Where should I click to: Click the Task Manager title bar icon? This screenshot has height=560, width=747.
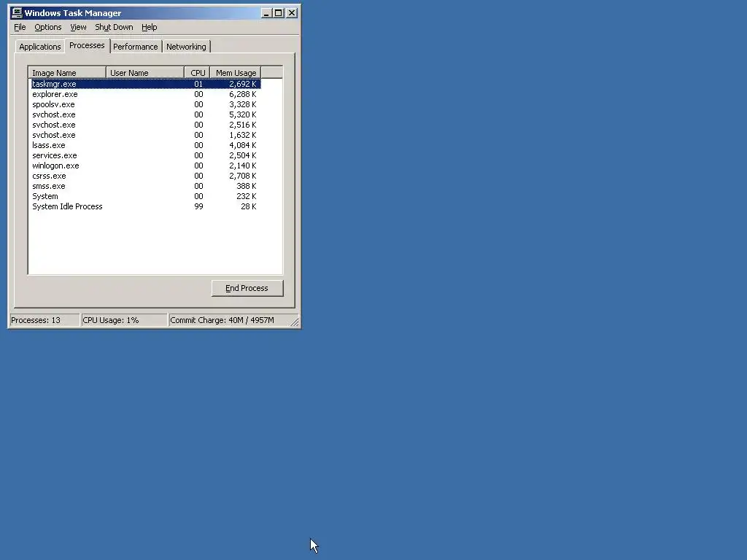[16, 13]
